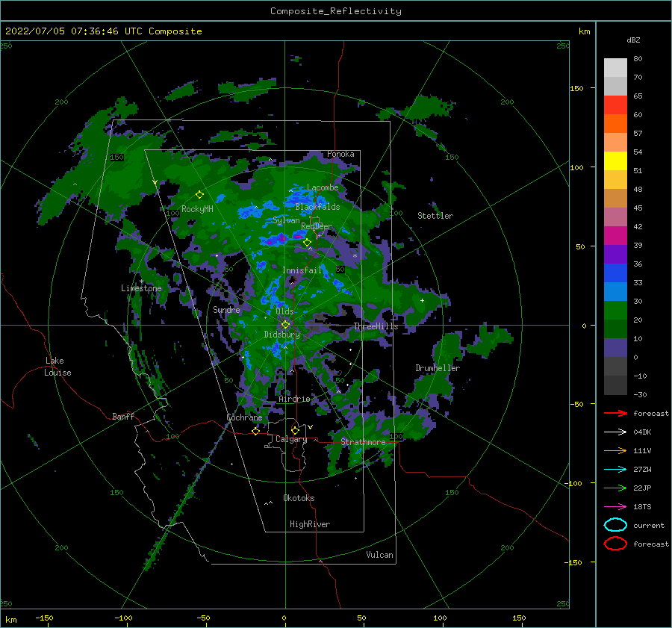Click the purple 39 dBZ swatch
Image resolution: width=672 pixels, height=628 pixels.
pos(615,254)
